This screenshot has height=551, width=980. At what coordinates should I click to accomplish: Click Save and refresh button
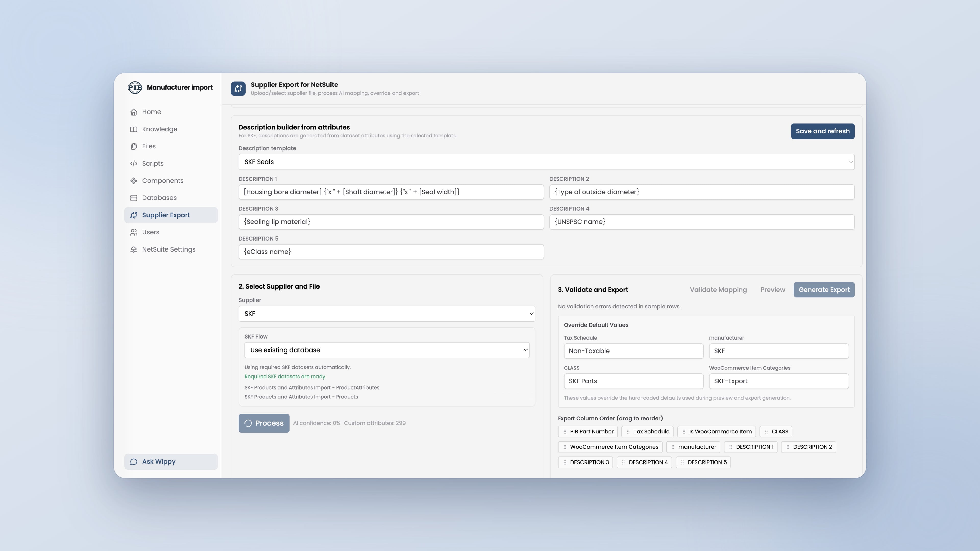pyautogui.click(x=823, y=131)
